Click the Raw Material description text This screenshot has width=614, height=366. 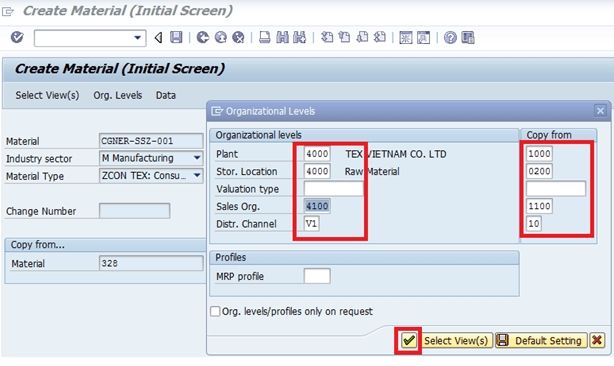coord(372,171)
